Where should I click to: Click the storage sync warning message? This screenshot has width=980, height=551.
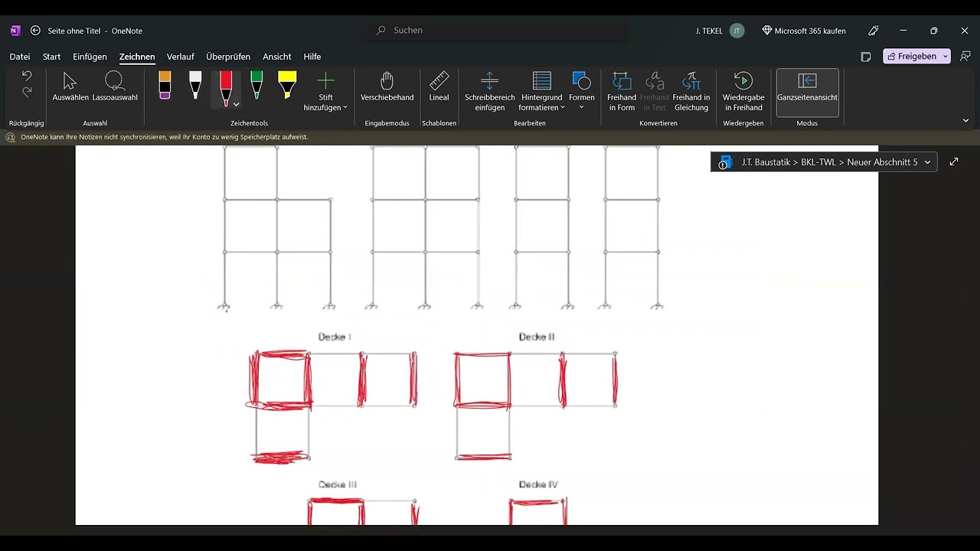click(165, 137)
